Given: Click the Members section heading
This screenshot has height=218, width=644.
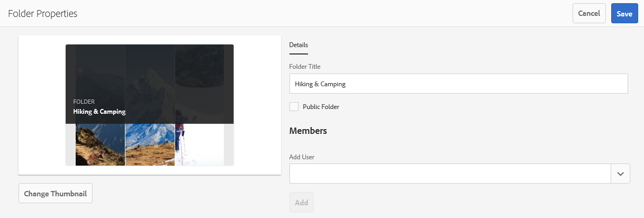Looking at the screenshot, I should tap(308, 131).
